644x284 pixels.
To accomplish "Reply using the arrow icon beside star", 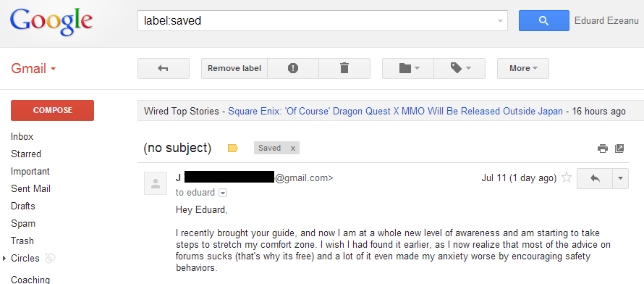I will coord(594,178).
